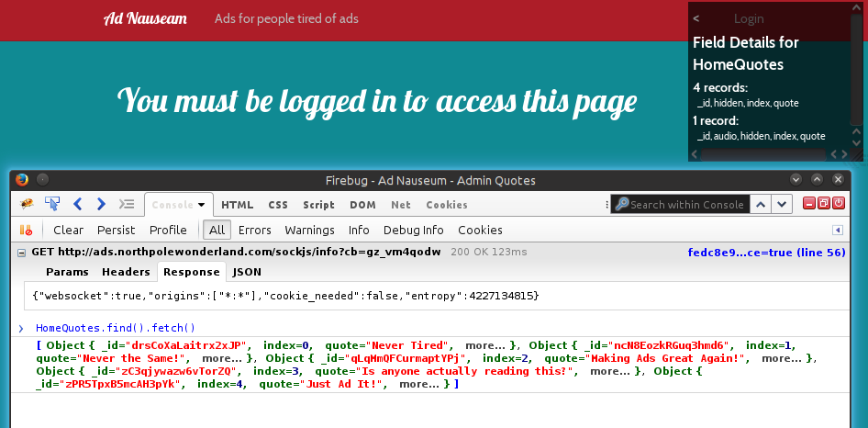This screenshot has width=868, height=428.
Task: Jump to previous search result arrow
Action: coord(760,204)
